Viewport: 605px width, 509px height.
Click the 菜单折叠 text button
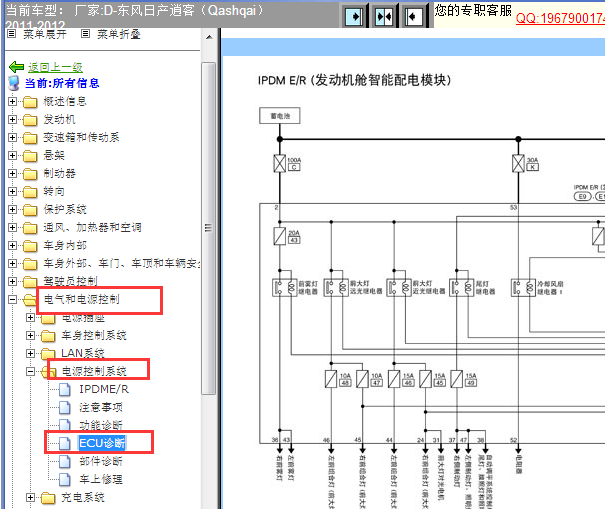point(118,34)
